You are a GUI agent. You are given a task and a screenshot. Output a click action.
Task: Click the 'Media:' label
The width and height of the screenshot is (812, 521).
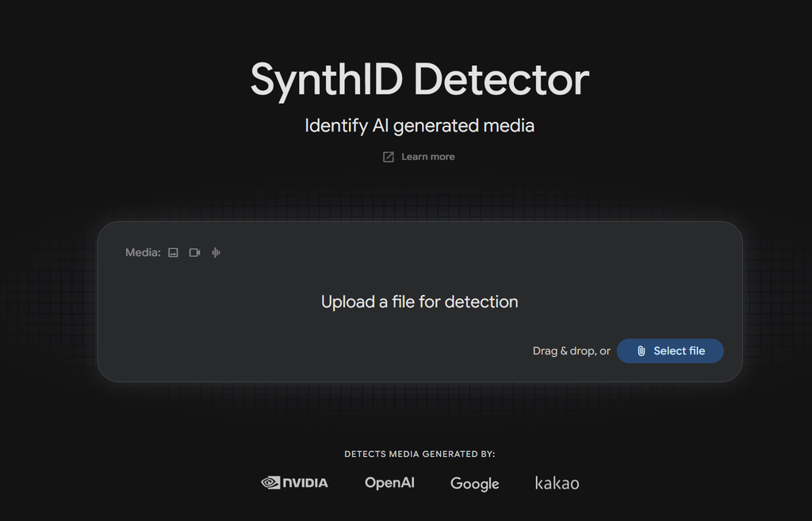tap(143, 253)
